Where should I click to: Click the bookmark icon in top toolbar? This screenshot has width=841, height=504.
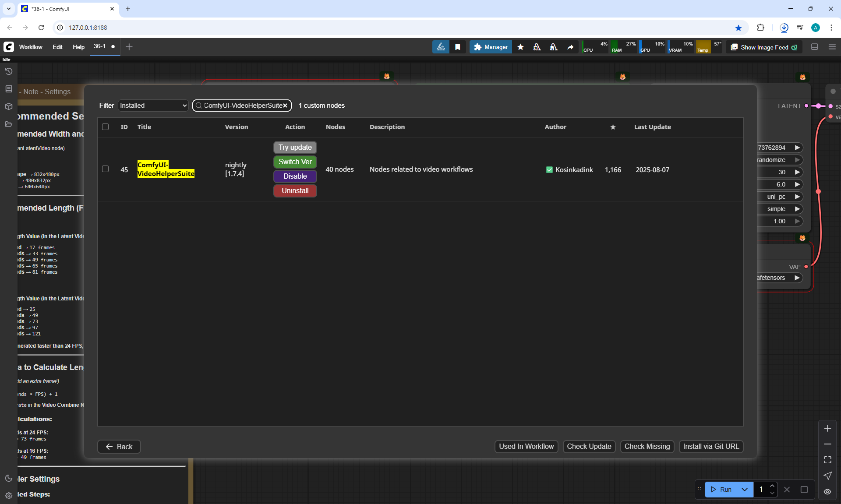point(458,47)
